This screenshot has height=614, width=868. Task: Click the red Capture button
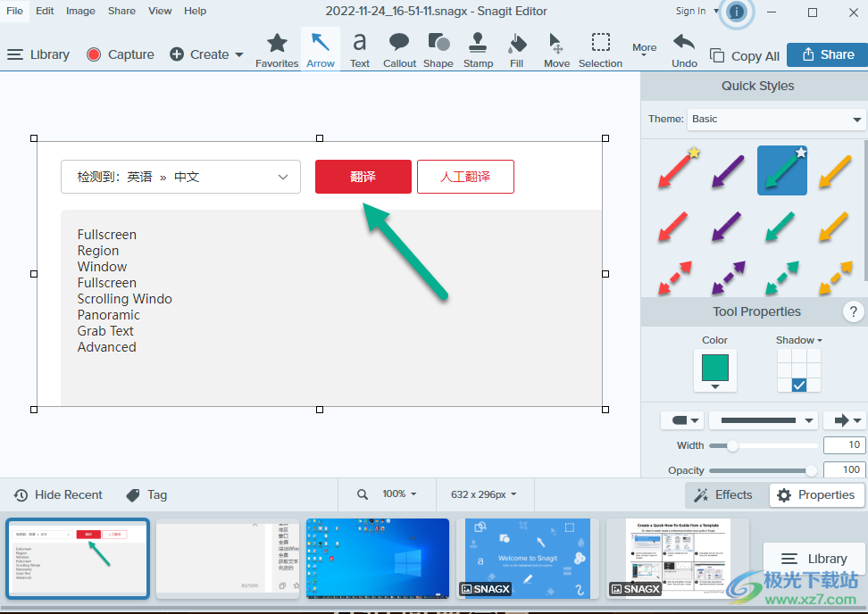[x=121, y=54]
